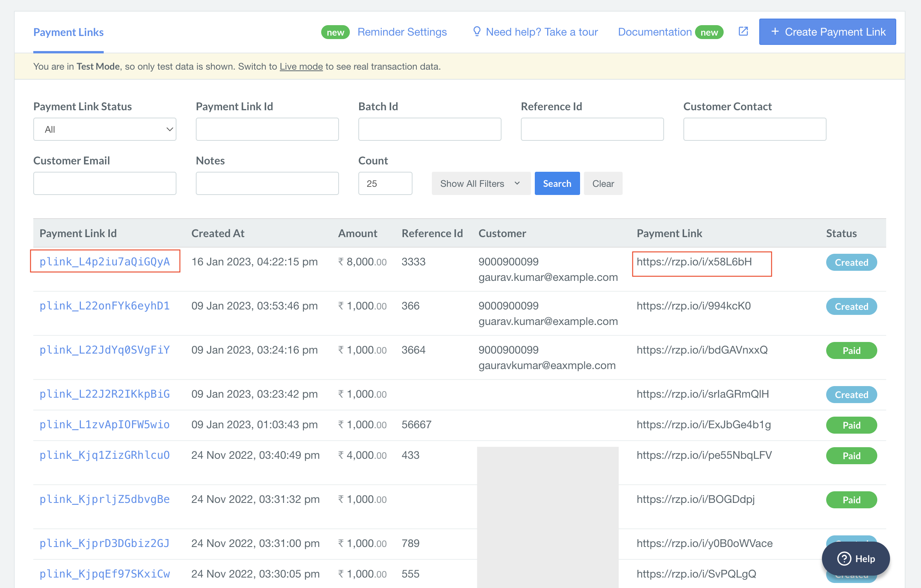Viewport: 921px width, 588px height.
Task: Expand Show All Filters dropdown
Action: click(481, 183)
